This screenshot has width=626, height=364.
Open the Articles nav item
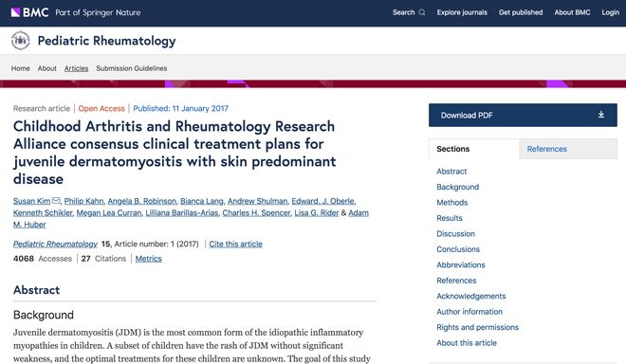coord(76,68)
